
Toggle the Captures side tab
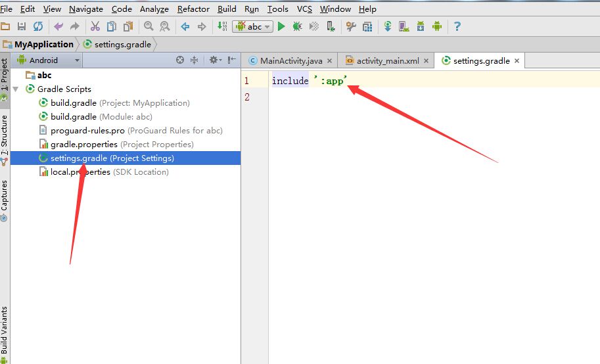click(x=4, y=201)
